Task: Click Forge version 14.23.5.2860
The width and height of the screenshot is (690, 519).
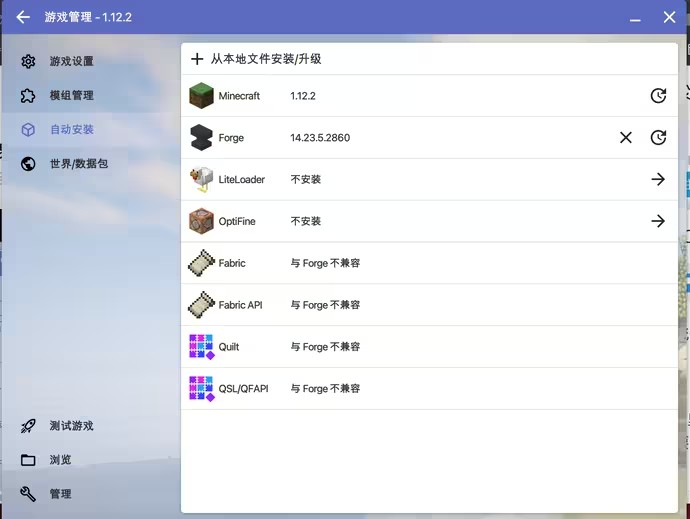Action: pos(320,138)
